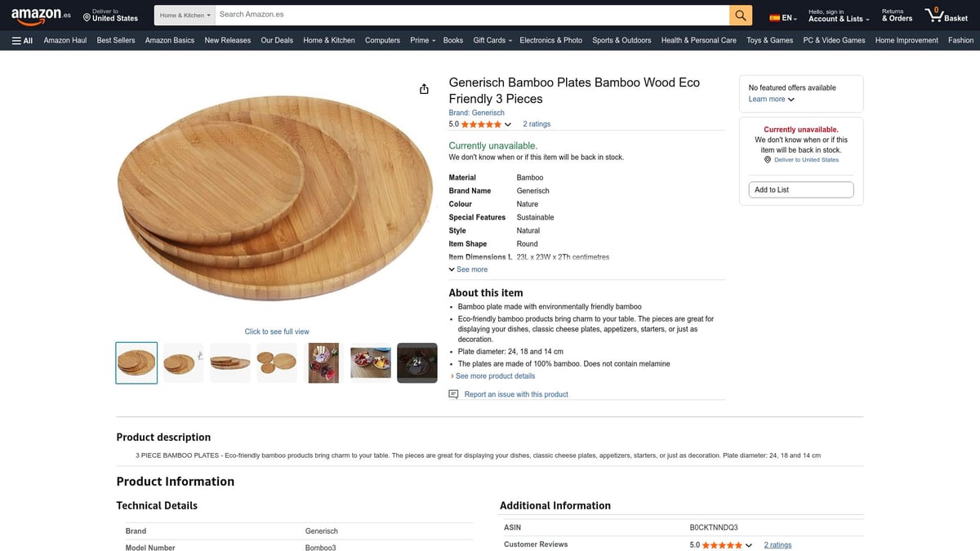Open the 2+ more images thumbnail

pos(416,362)
